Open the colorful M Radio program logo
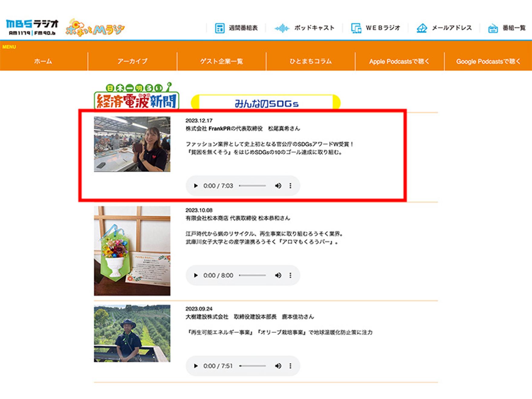 tap(95, 28)
